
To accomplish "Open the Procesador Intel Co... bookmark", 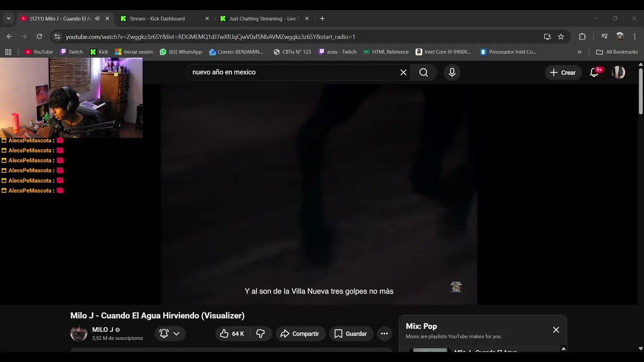I will click(508, 52).
